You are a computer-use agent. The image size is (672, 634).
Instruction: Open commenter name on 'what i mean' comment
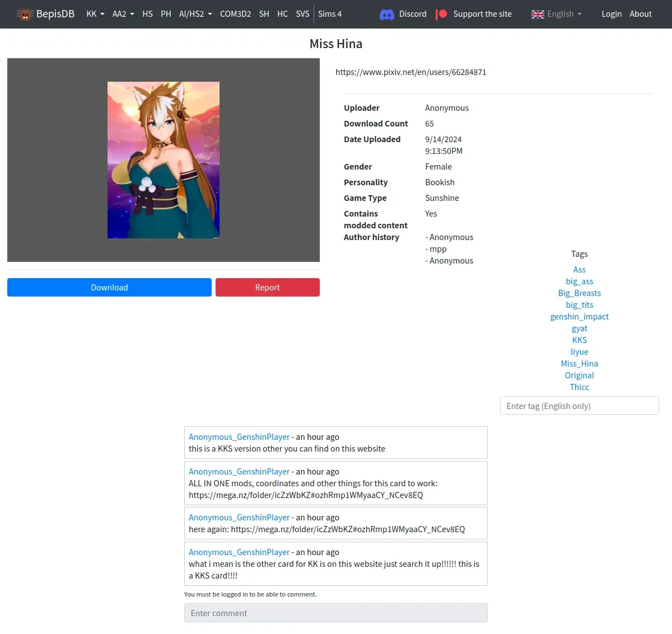(x=239, y=552)
